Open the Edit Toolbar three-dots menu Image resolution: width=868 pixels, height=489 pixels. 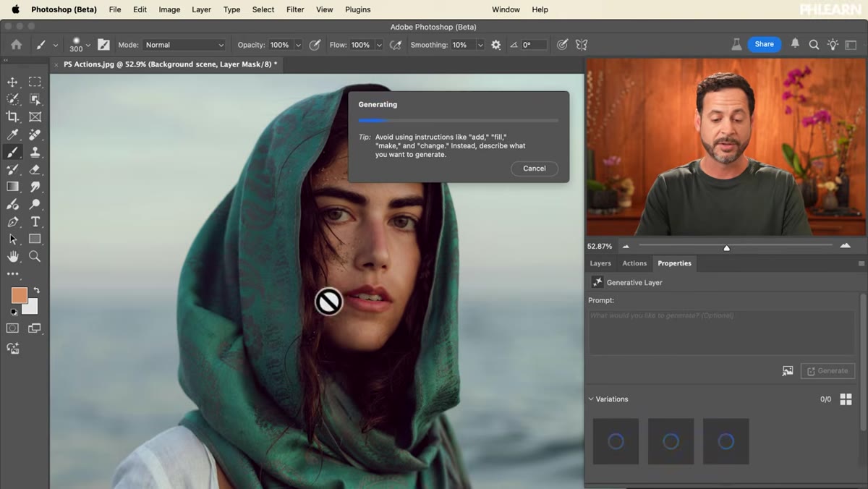(x=12, y=274)
